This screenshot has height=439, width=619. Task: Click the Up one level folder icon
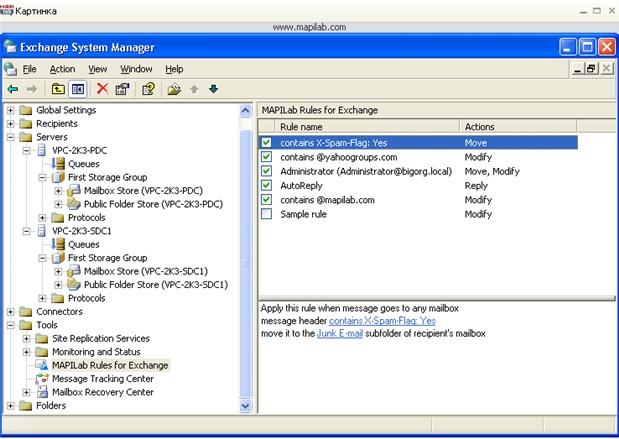[58, 89]
